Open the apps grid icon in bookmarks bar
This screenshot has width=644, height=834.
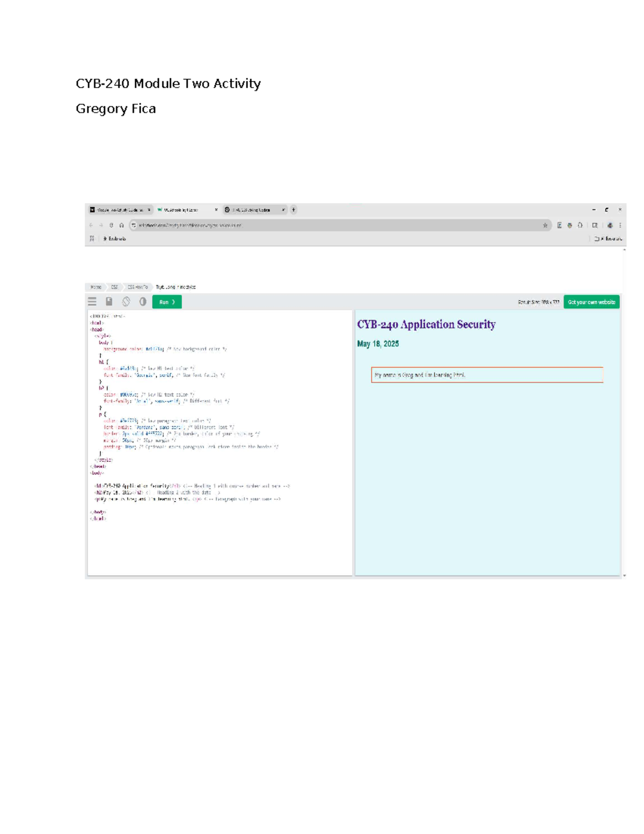click(x=92, y=238)
